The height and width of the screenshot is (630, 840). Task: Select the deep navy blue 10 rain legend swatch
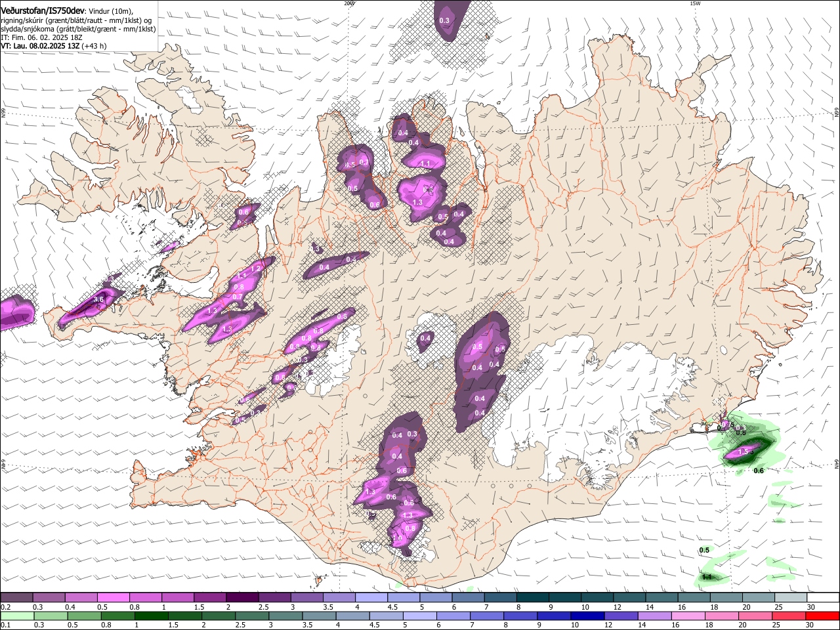point(587,616)
